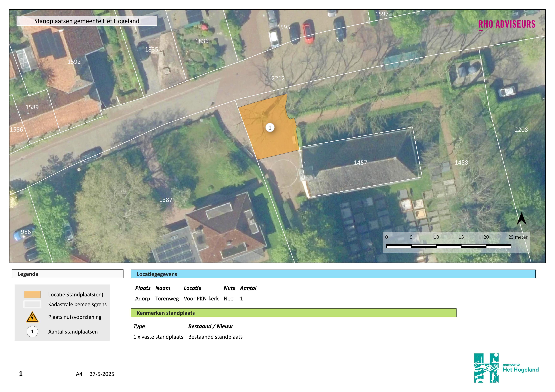Click the 'Bestaand / Nieuw' column heading

pos(210,326)
